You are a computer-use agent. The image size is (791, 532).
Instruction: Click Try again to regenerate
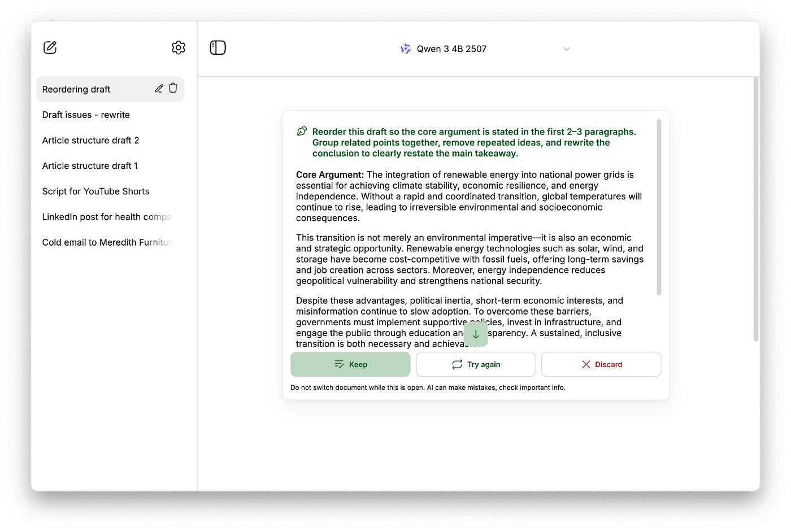tap(476, 364)
